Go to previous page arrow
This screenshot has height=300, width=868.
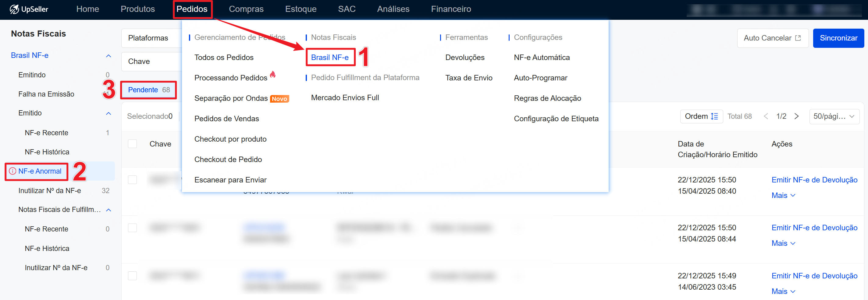[766, 117]
